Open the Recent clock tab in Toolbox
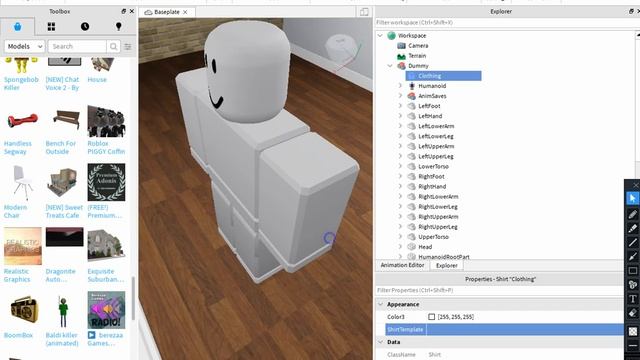 pos(85,27)
